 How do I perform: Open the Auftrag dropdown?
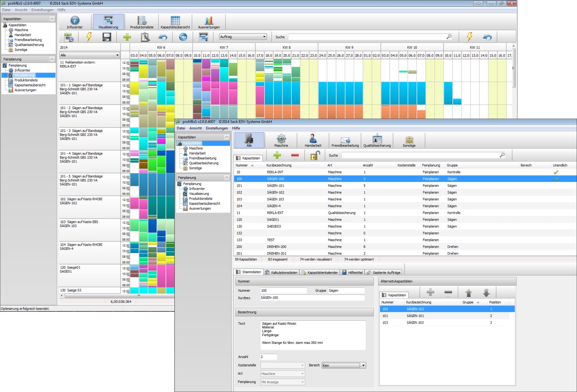tap(243, 37)
